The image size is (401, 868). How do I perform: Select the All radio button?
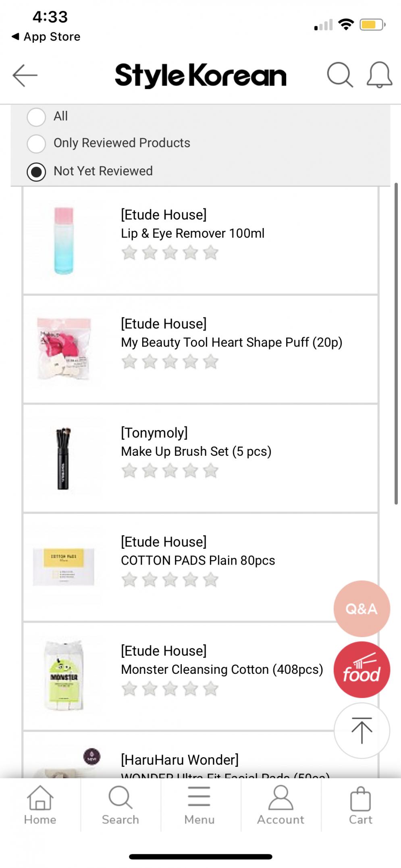pyautogui.click(x=36, y=117)
